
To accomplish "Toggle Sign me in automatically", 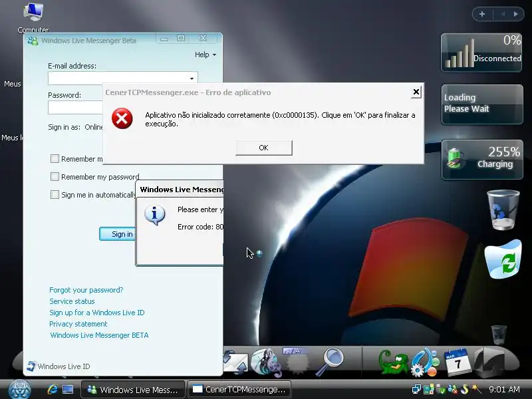I will click(x=55, y=194).
